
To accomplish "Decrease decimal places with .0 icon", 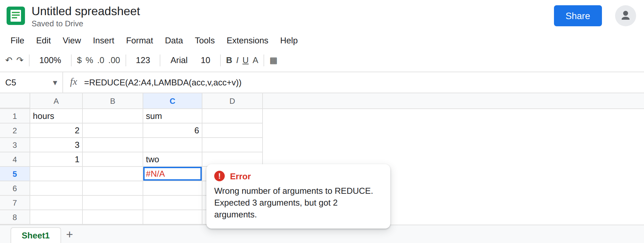I will [101, 60].
